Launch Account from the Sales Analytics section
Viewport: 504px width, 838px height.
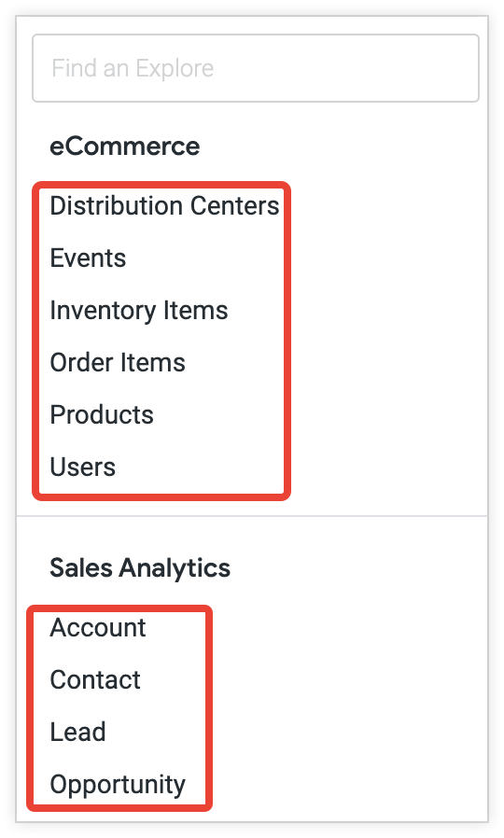point(98,627)
